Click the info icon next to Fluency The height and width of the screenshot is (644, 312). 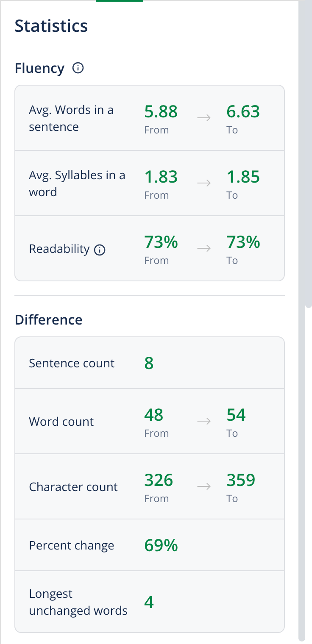coord(78,68)
